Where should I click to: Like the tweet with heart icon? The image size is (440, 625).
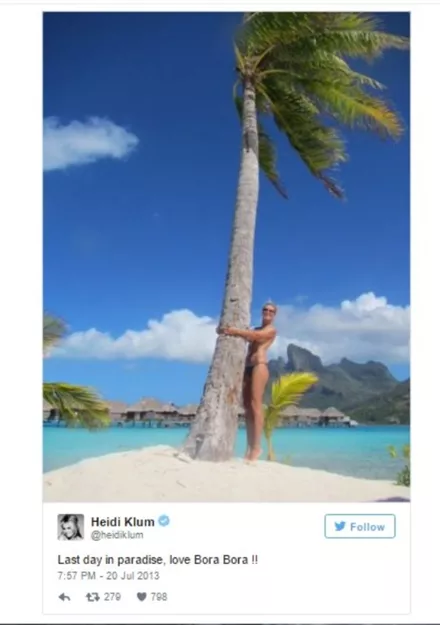(x=141, y=597)
